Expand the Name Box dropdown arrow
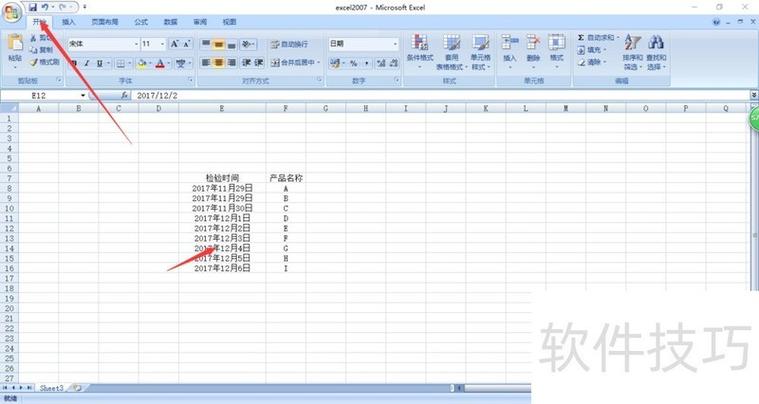The image size is (759, 404). (83, 96)
